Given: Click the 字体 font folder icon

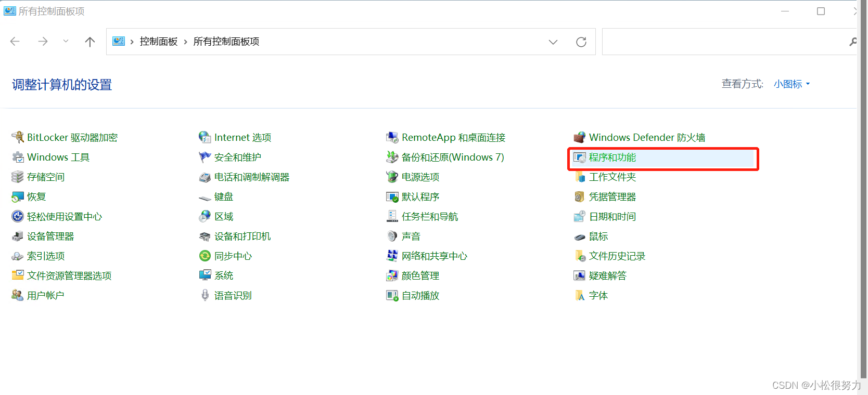Looking at the screenshot, I should [580, 295].
